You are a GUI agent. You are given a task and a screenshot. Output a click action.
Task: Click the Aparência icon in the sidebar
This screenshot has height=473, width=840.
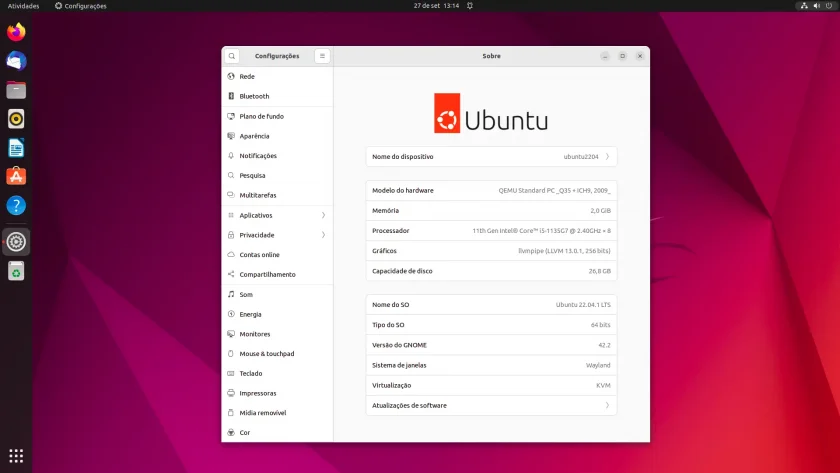tap(231, 136)
